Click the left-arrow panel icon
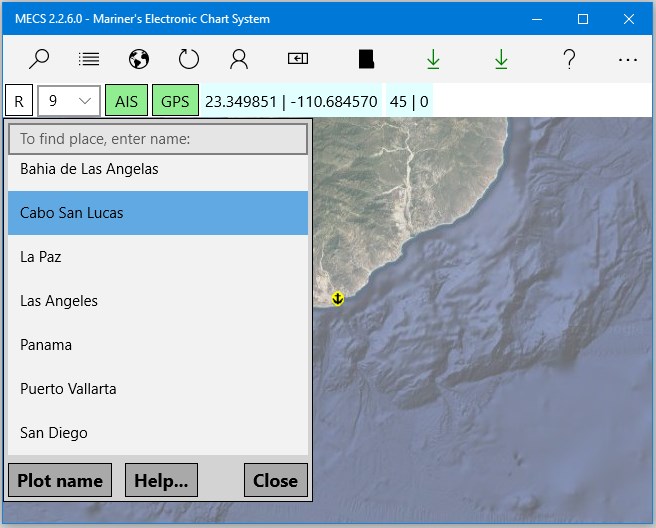656x528 pixels. (298, 59)
